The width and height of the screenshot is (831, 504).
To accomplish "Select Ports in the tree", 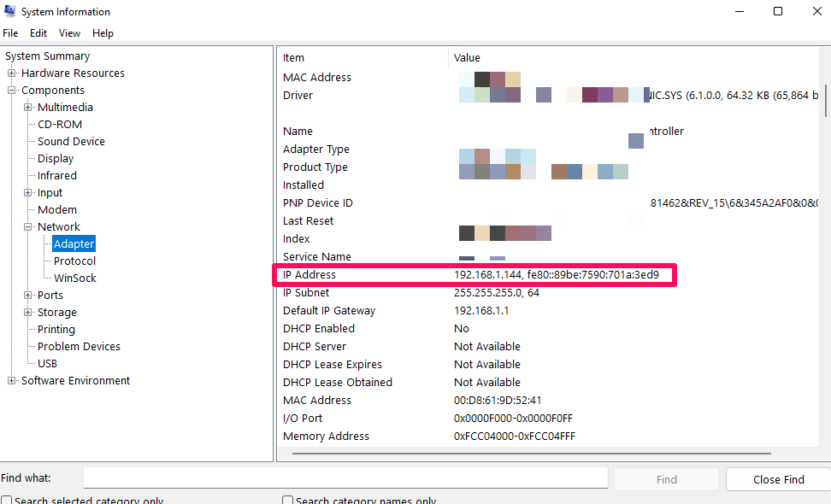I will [x=50, y=296].
